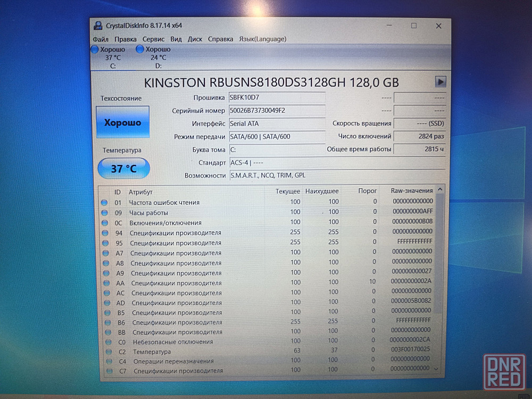This screenshot has width=532, height=399.
Task: Click status icon of row C7
Action: [x=110, y=371]
